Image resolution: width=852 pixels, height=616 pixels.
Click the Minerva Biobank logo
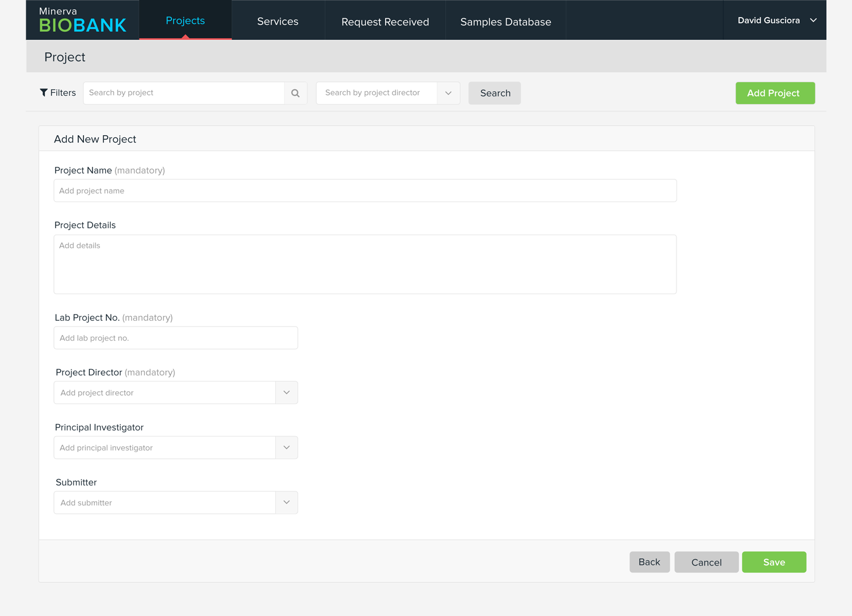coord(82,20)
